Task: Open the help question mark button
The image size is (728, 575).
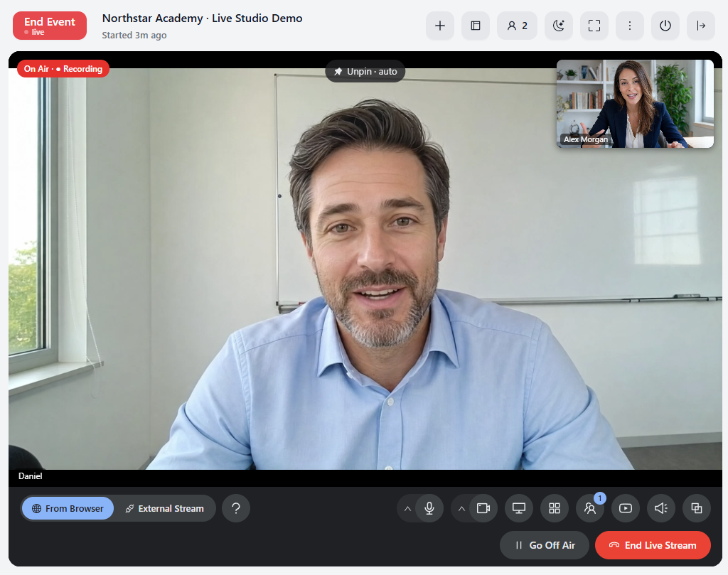Action: [x=236, y=508]
